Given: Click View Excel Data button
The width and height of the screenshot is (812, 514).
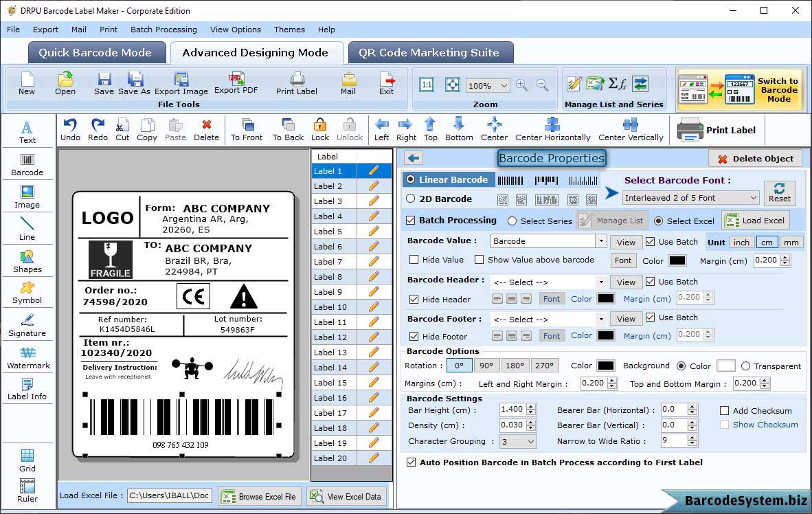Looking at the screenshot, I should [346, 496].
